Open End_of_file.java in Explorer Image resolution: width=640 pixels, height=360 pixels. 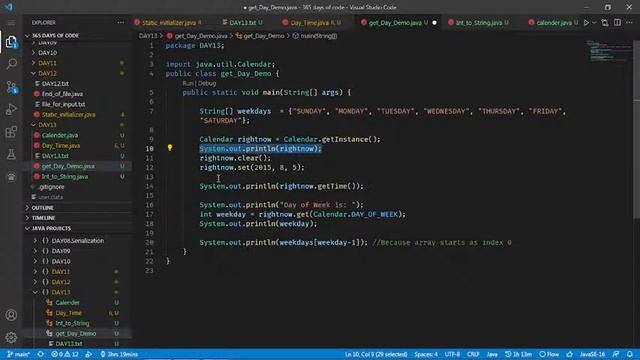[x=62, y=93]
